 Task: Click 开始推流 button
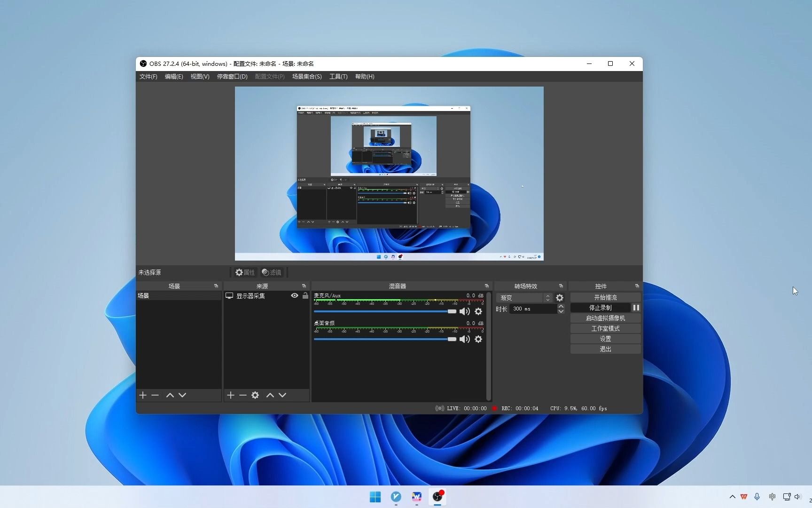[x=605, y=297]
